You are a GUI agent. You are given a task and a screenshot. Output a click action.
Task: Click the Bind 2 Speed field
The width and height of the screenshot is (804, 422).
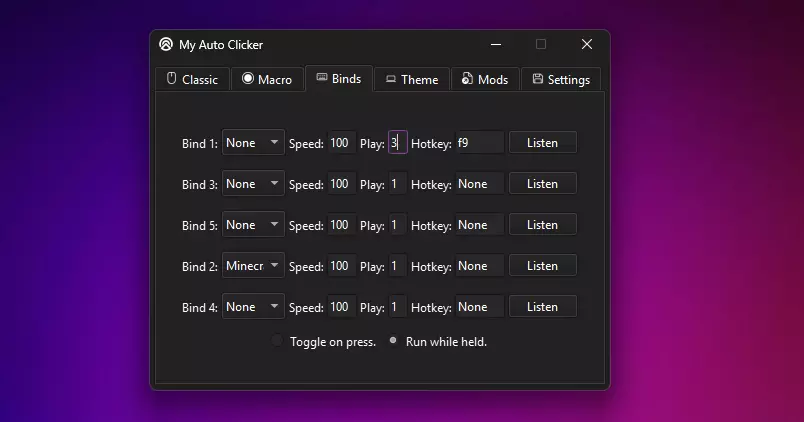[341, 266]
